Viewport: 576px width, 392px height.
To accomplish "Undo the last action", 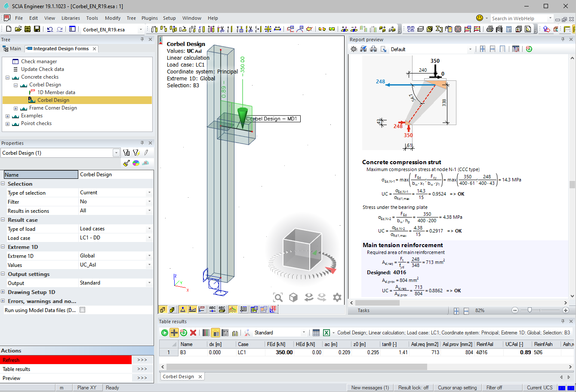I will (x=50, y=29).
